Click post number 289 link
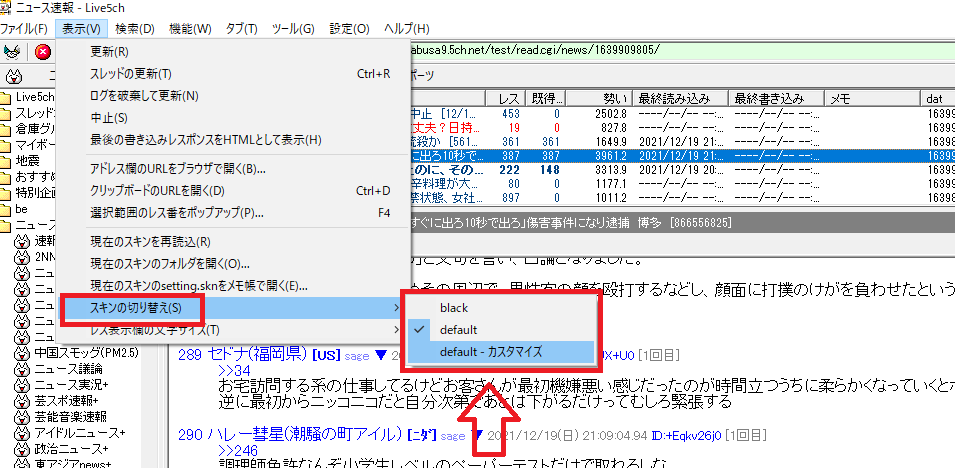The image size is (955, 468). point(190,355)
